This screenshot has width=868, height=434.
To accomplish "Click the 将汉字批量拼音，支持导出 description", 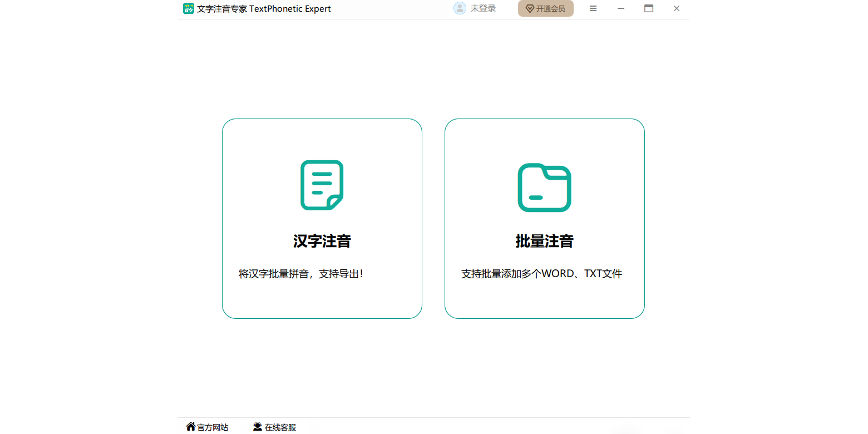I will pos(301,274).
